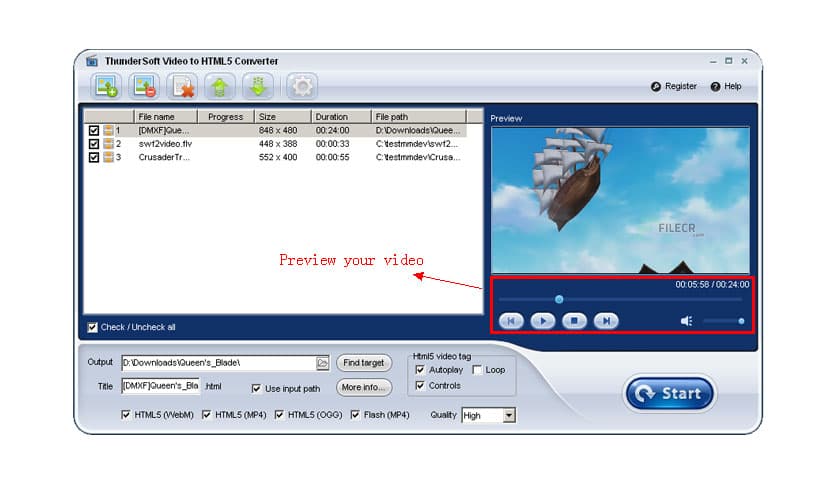
Task: Uncheck the HTML5 (MP4) format option
Action: pos(206,415)
